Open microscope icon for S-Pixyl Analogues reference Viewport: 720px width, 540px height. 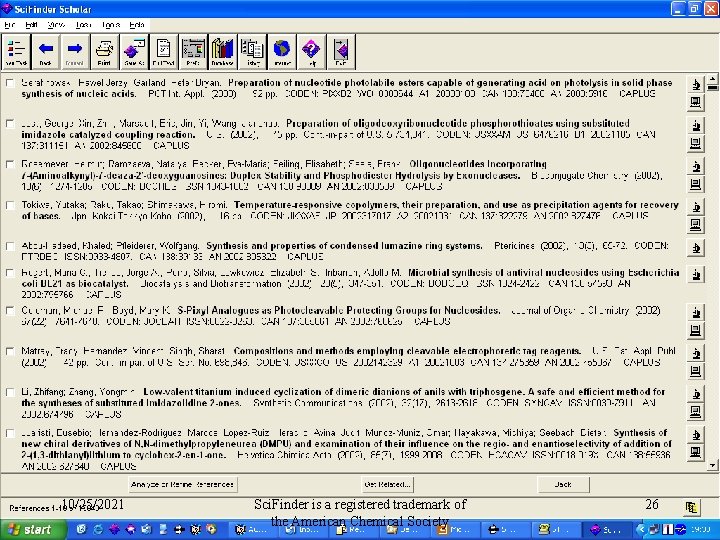click(x=696, y=312)
